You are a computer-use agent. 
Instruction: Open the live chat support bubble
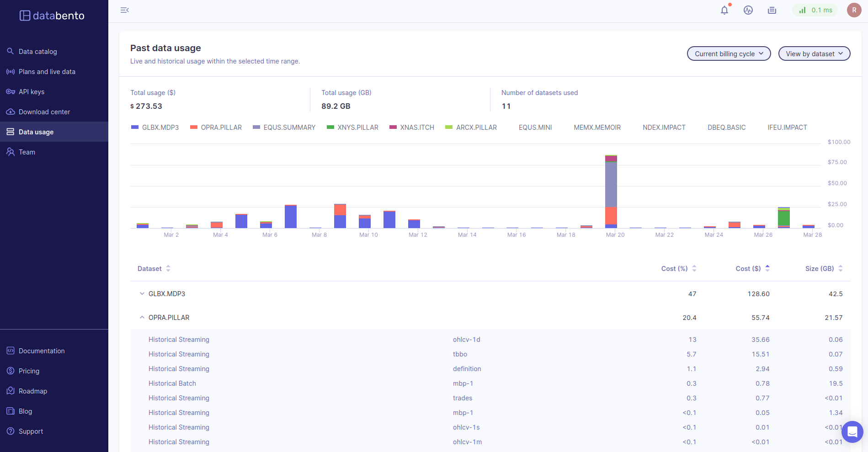click(x=852, y=431)
